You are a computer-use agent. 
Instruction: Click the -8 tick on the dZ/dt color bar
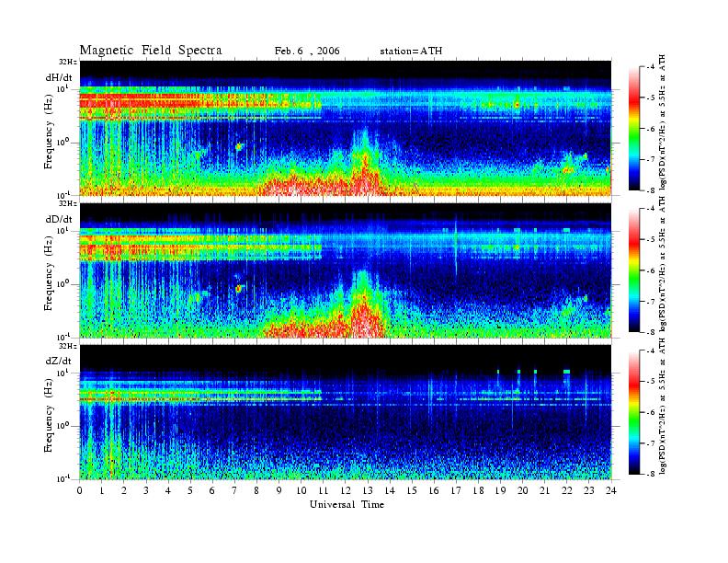651,474
